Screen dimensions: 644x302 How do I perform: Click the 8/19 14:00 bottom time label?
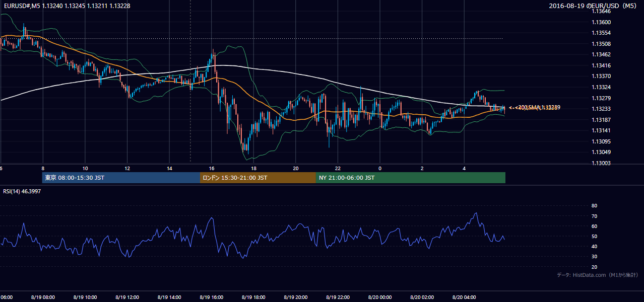[169, 297]
